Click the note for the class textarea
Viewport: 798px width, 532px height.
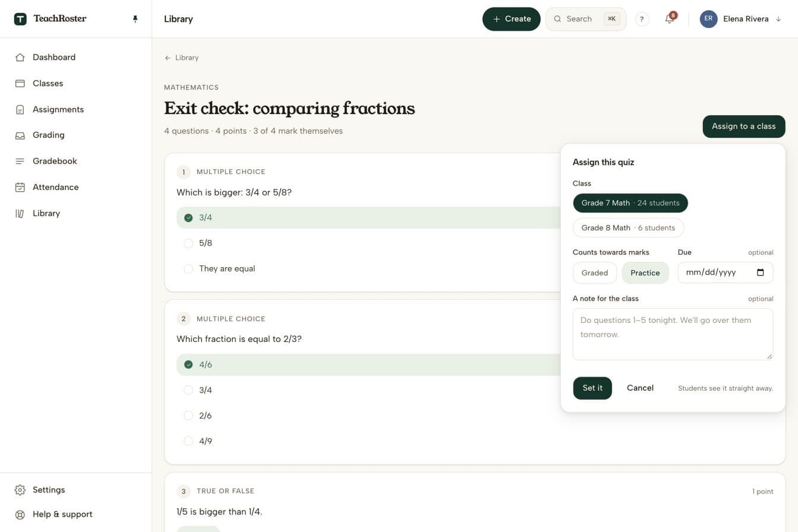point(673,334)
